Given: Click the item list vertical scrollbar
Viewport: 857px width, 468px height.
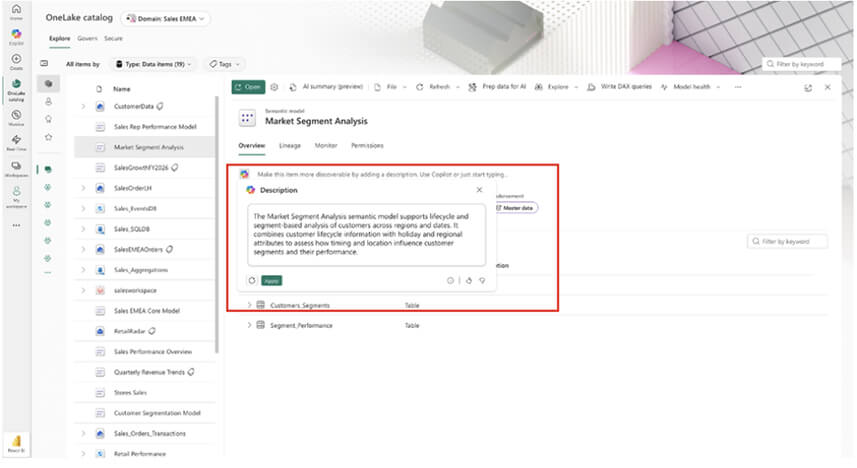Looking at the screenshot, I should [218, 224].
